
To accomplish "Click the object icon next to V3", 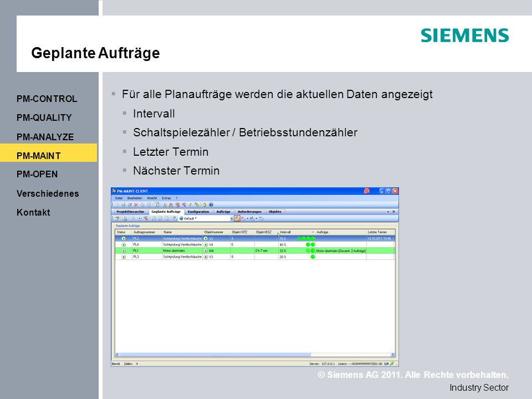I will (x=206, y=257).
